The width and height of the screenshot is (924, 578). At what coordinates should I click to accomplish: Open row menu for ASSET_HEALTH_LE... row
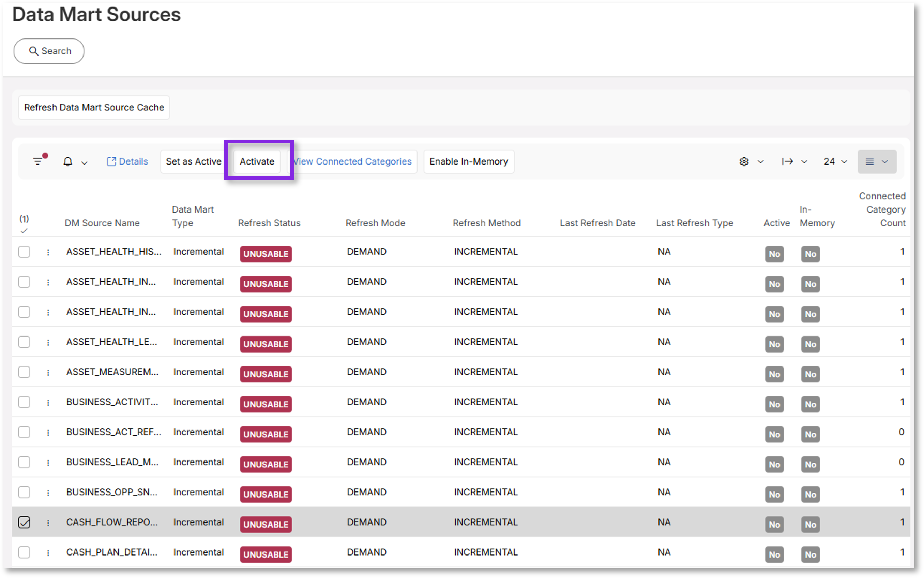coord(48,343)
